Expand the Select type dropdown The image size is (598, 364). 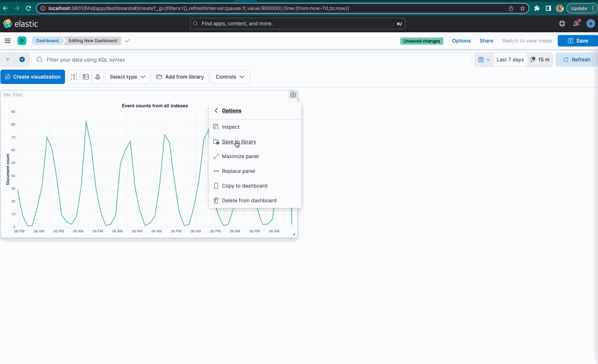pyautogui.click(x=128, y=77)
